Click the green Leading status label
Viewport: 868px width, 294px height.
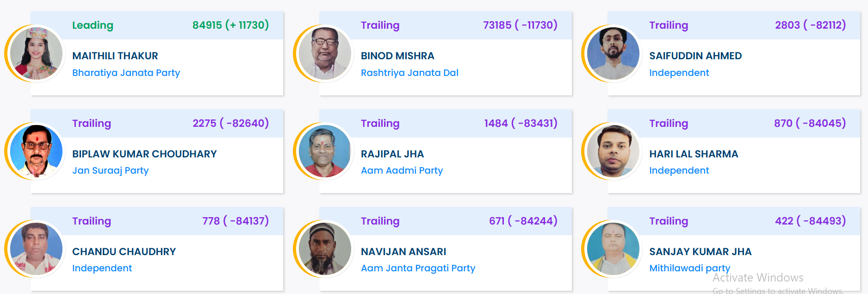pyautogui.click(x=93, y=25)
